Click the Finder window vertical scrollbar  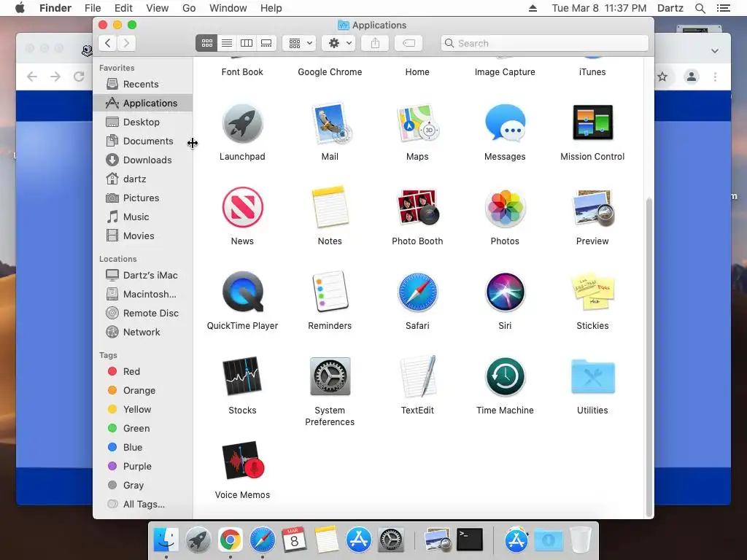[x=649, y=357]
